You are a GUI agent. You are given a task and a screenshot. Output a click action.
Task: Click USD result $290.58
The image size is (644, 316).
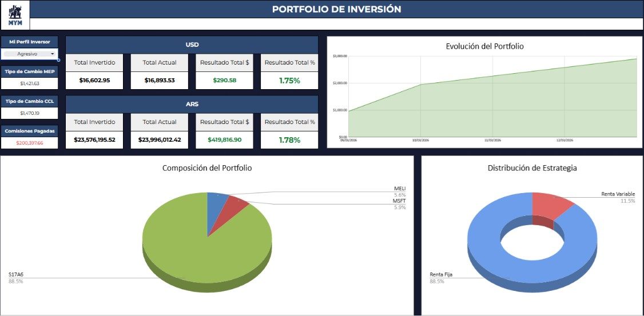coord(225,81)
